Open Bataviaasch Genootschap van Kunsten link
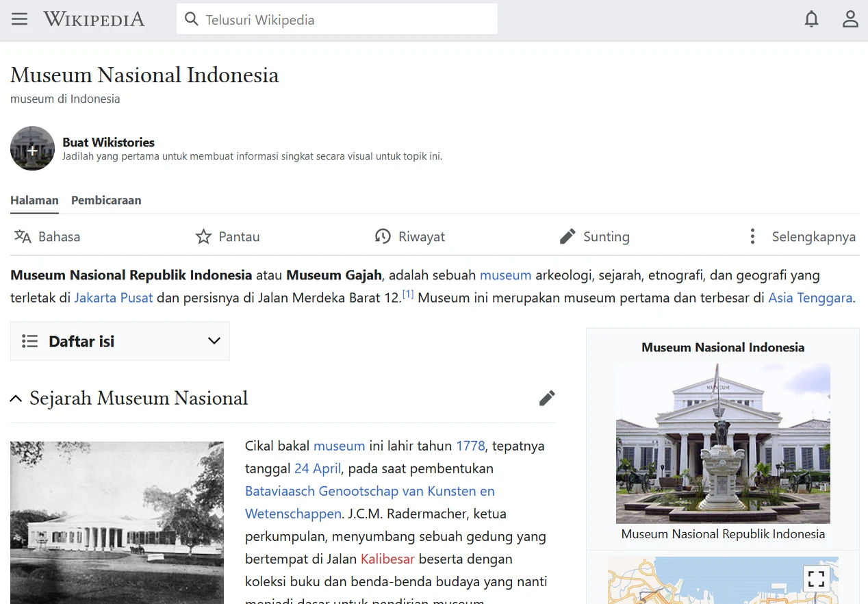Viewport: 868px width, 604px height. [370, 502]
